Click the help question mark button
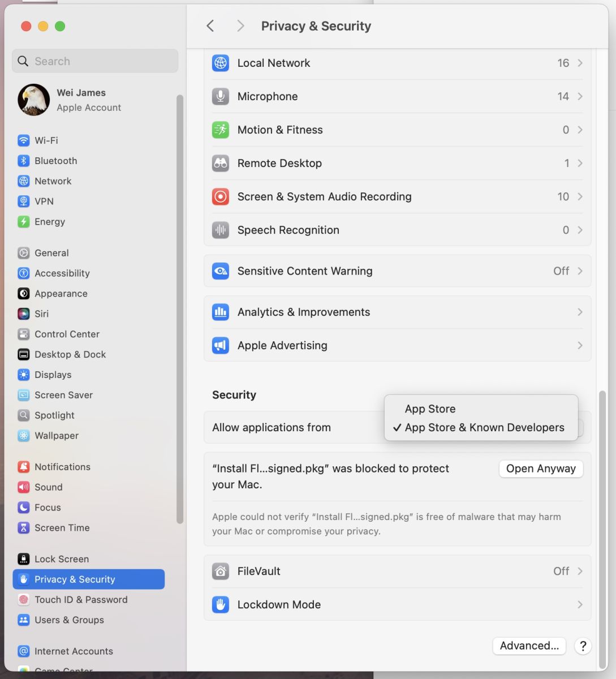 583,646
